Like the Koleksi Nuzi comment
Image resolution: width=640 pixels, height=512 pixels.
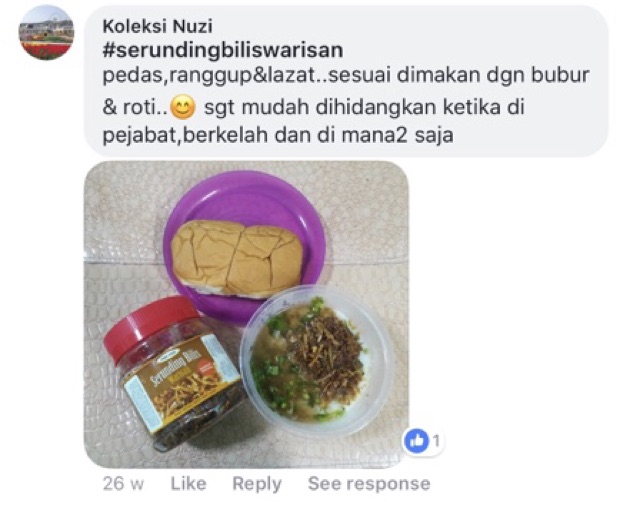[188, 483]
